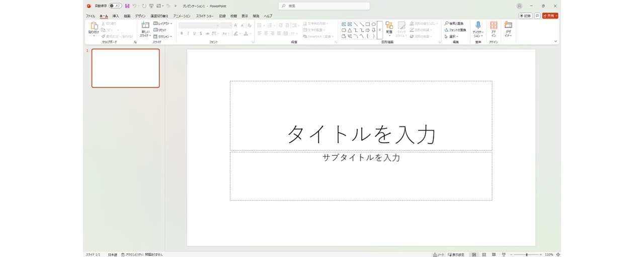Click the center align icon
The image size is (644, 257).
(x=266, y=34)
